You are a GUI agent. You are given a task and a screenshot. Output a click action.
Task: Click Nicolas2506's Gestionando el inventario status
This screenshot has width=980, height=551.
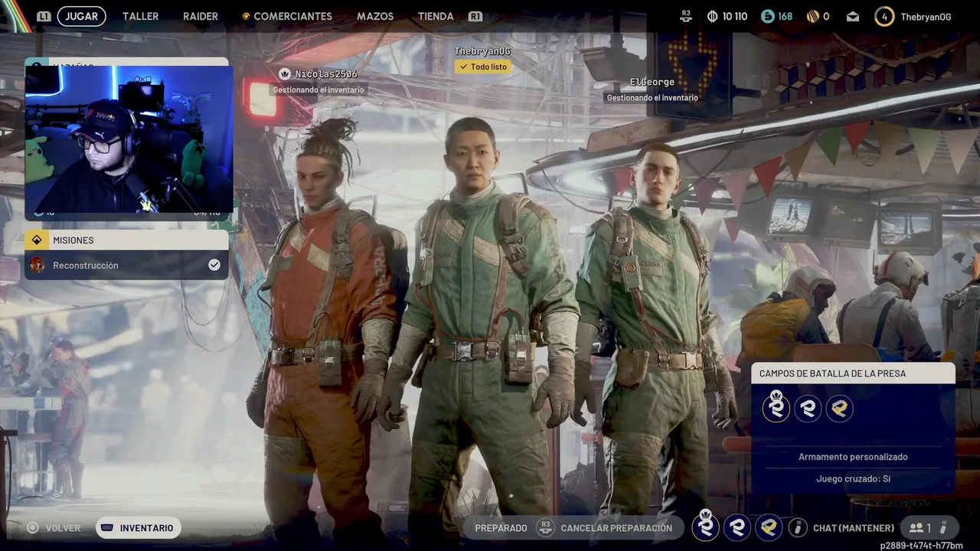[x=319, y=90]
